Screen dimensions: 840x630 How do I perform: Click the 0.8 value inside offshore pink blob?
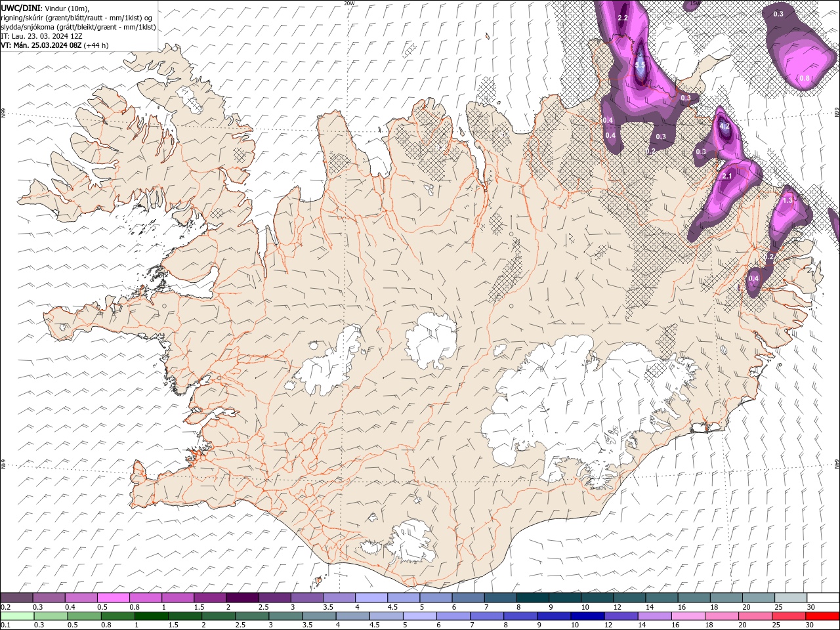coord(805,79)
